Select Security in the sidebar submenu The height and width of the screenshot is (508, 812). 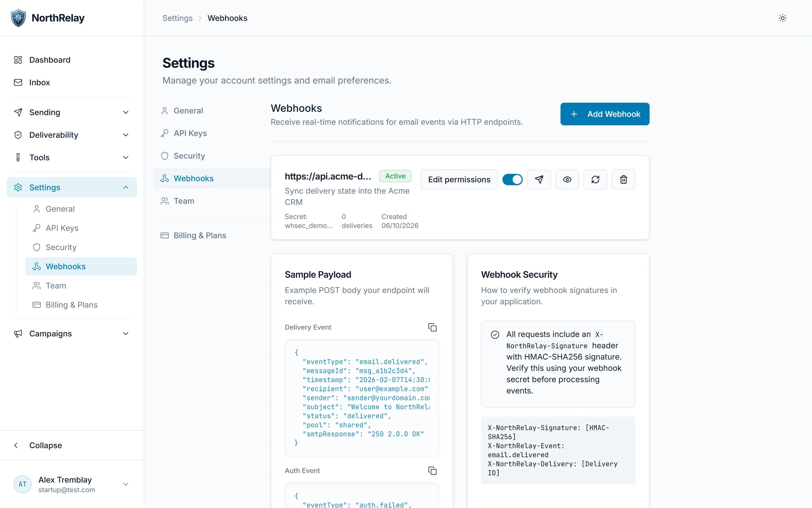pyautogui.click(x=81, y=247)
